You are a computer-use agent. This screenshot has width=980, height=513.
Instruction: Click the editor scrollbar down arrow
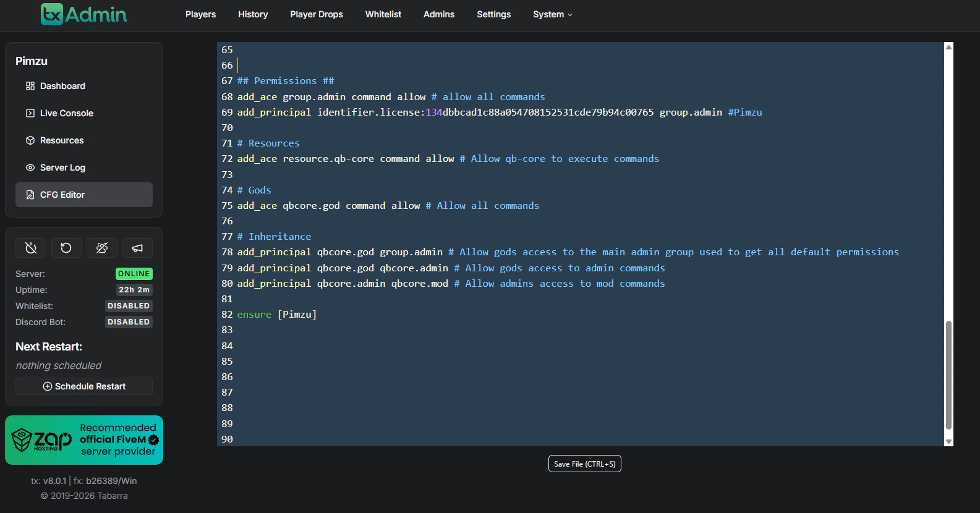[x=948, y=441]
